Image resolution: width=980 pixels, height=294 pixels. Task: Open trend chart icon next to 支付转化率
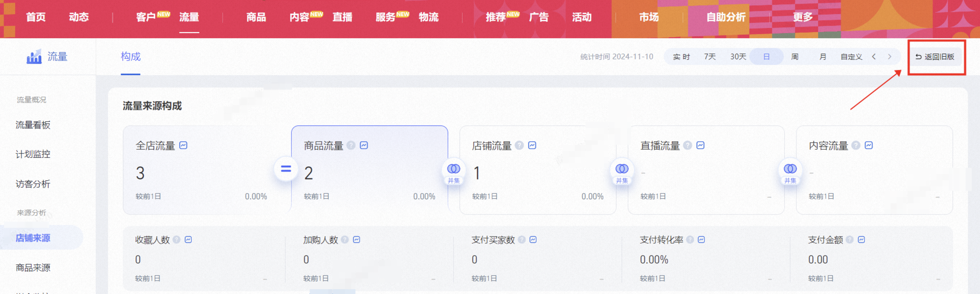[701, 240]
